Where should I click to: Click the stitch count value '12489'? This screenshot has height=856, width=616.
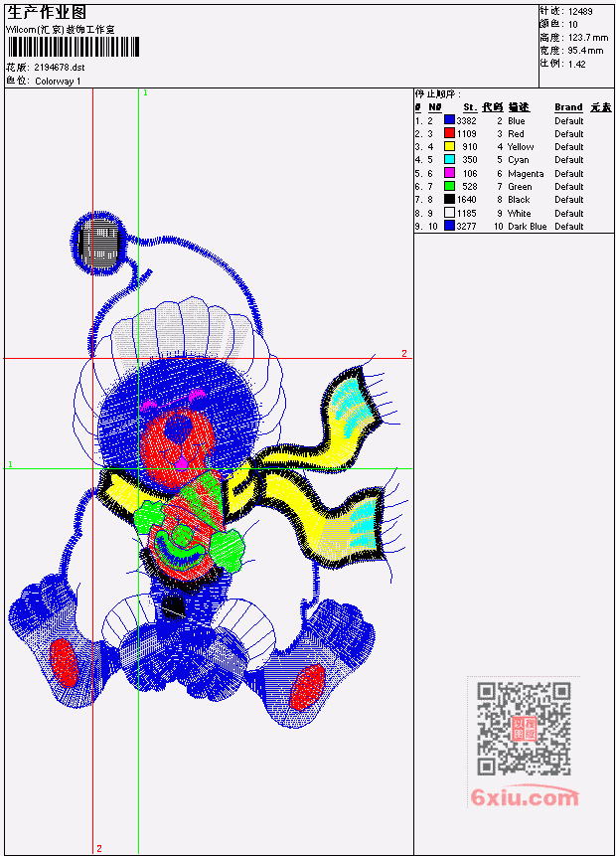coord(580,12)
